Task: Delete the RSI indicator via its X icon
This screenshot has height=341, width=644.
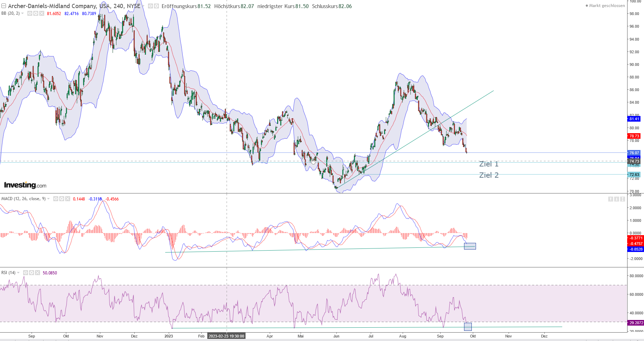Action: pos(38,272)
